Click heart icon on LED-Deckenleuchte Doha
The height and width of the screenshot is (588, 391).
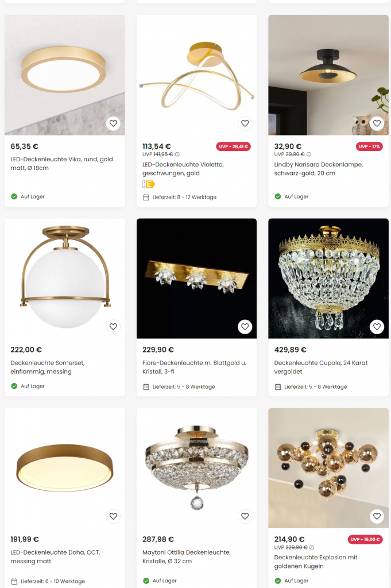[113, 516]
